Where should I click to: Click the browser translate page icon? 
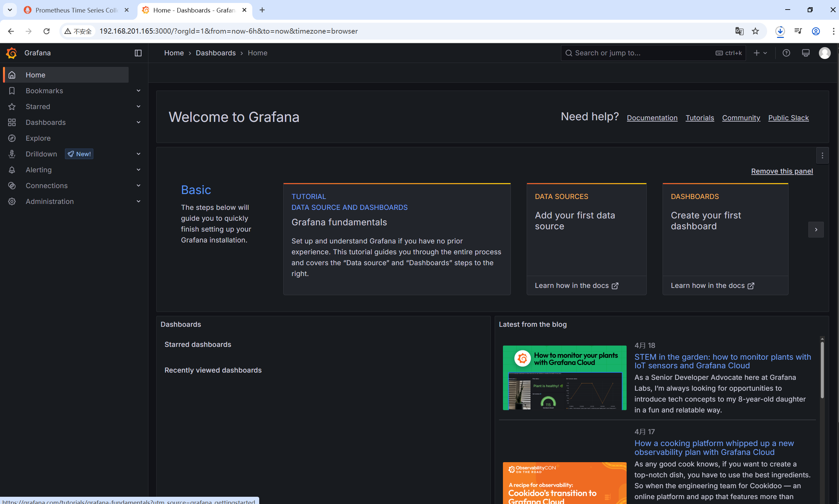point(739,31)
